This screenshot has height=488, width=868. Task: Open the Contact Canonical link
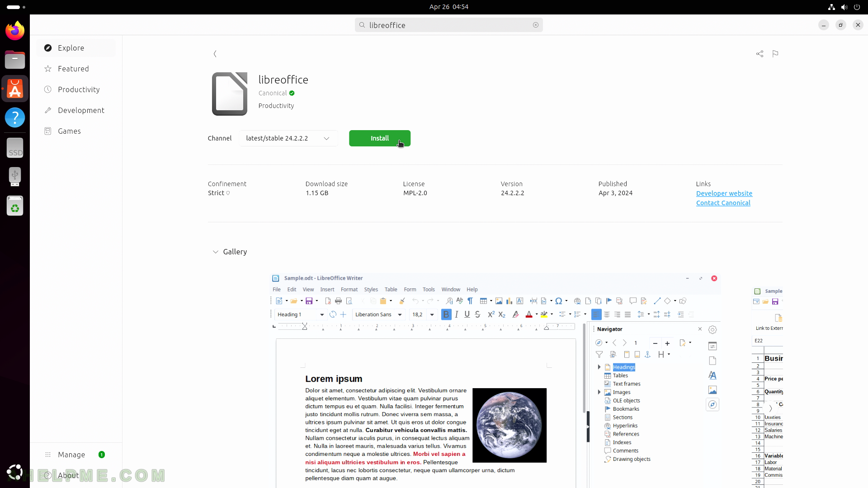(x=723, y=203)
